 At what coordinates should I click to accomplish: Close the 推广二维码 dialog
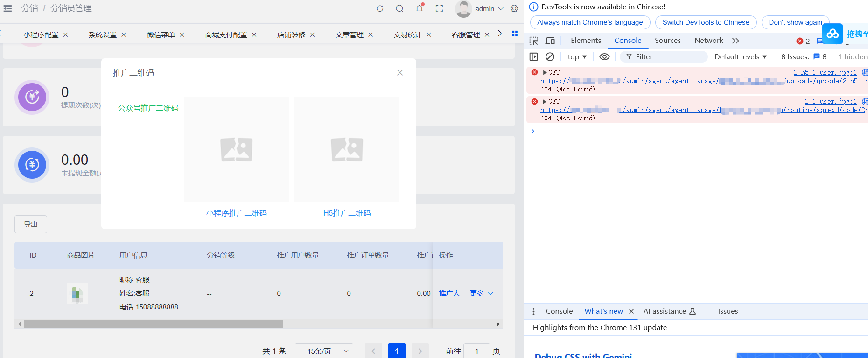coord(400,72)
